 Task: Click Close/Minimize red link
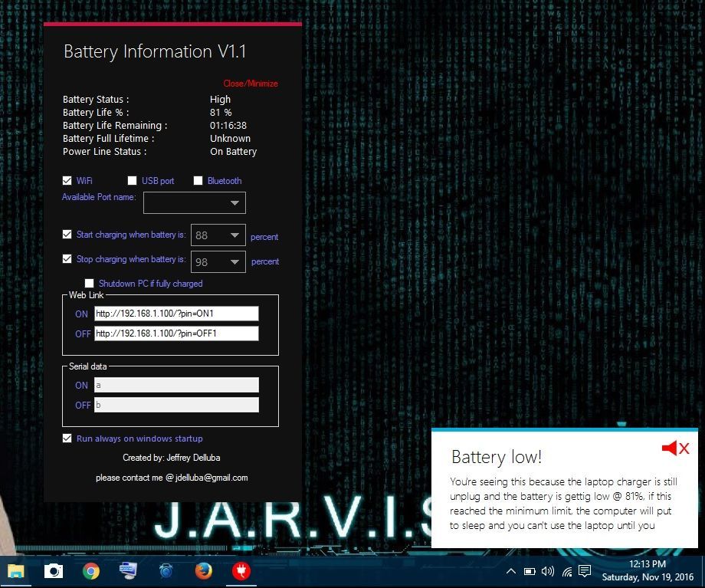[251, 84]
